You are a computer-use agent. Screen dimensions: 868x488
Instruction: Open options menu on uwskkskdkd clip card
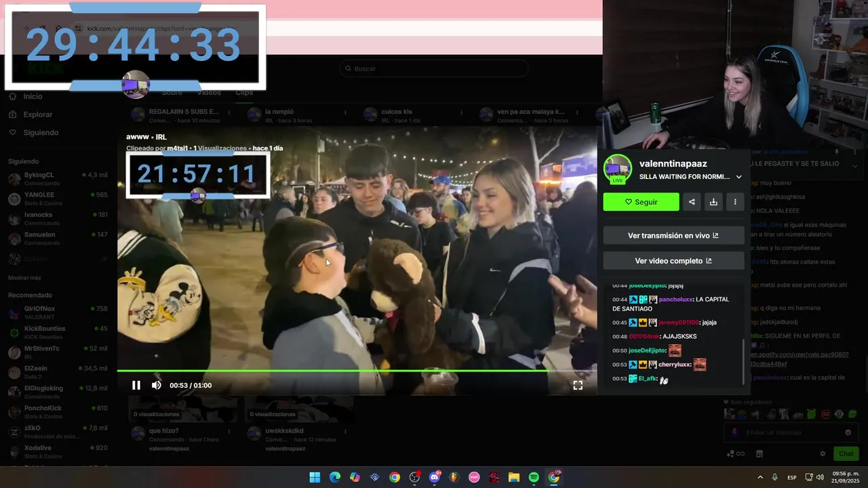point(345,432)
